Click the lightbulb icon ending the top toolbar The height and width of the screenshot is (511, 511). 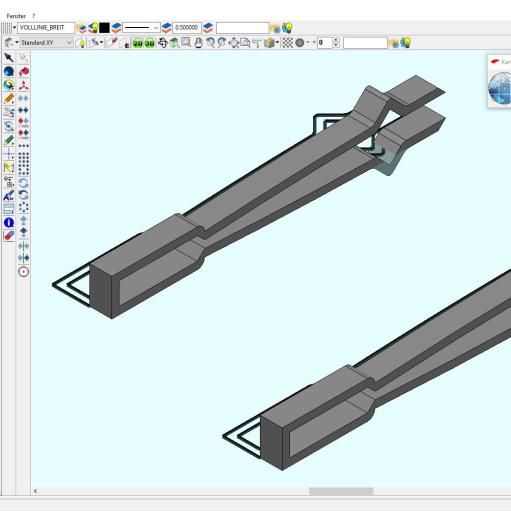click(287, 27)
